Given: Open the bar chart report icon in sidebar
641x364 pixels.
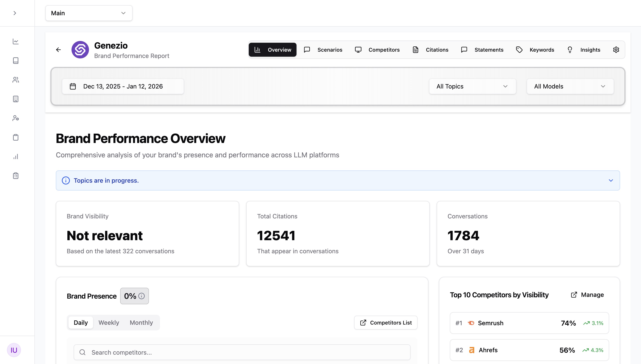Looking at the screenshot, I should (x=16, y=156).
